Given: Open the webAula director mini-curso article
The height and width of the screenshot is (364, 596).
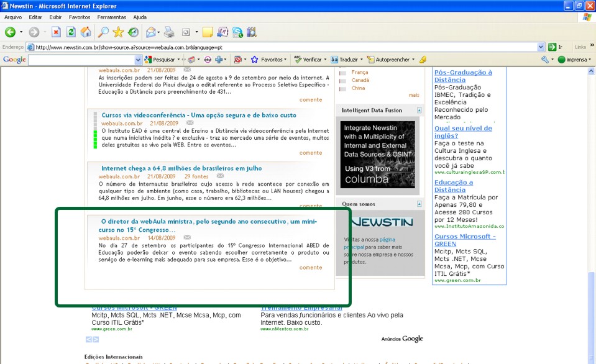Looking at the screenshot, I should (x=208, y=225).
